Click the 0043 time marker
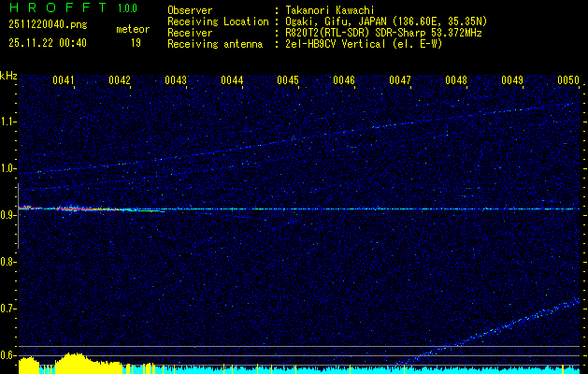The width and height of the screenshot is (588, 374). [x=176, y=80]
